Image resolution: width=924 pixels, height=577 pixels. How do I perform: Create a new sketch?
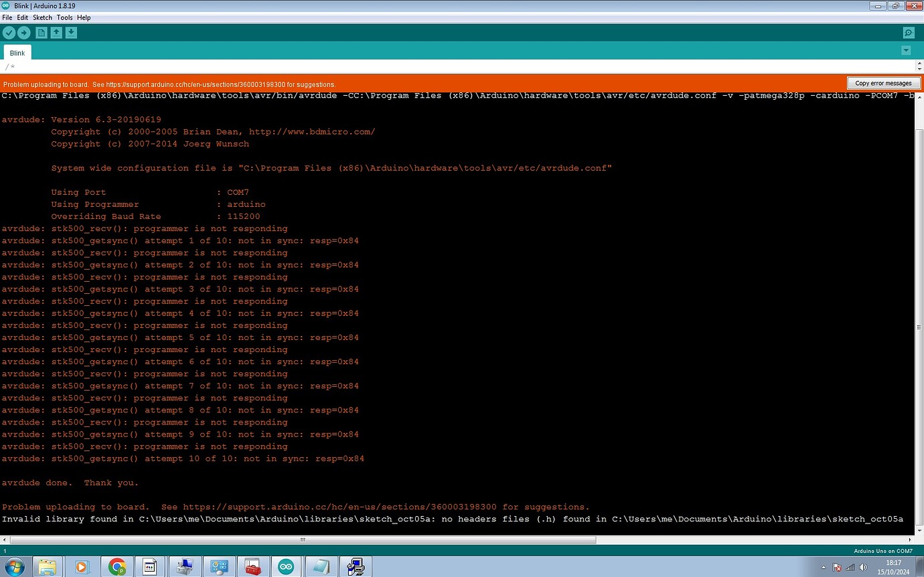pos(41,32)
